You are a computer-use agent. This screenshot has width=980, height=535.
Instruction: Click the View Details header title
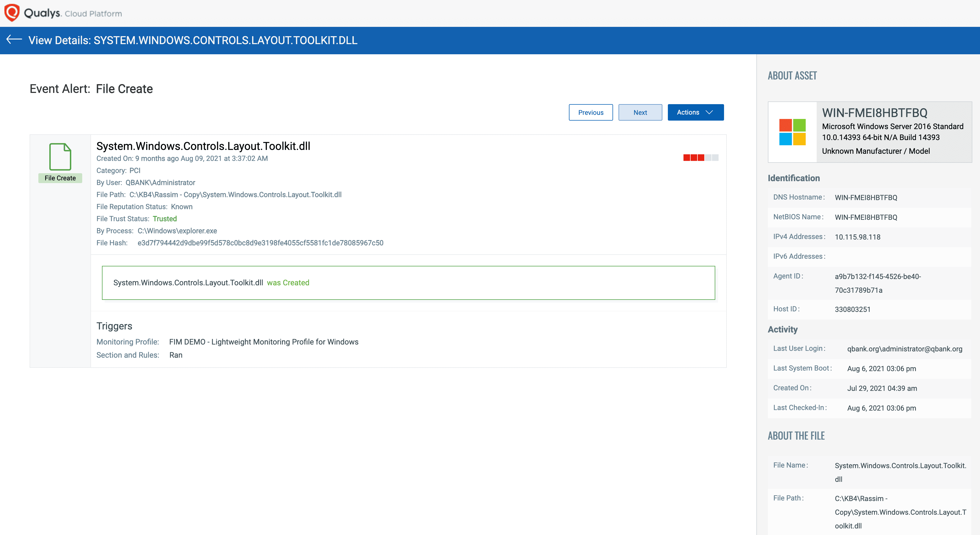coord(193,40)
